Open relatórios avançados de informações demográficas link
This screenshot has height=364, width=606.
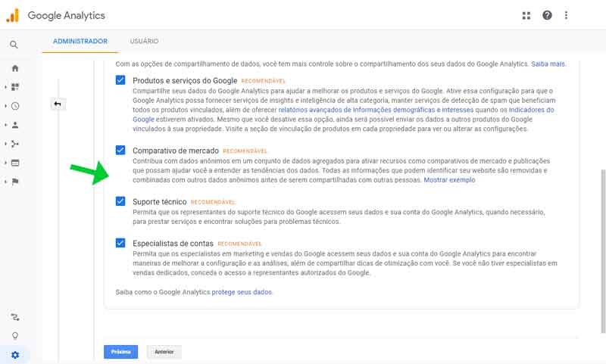point(376,110)
